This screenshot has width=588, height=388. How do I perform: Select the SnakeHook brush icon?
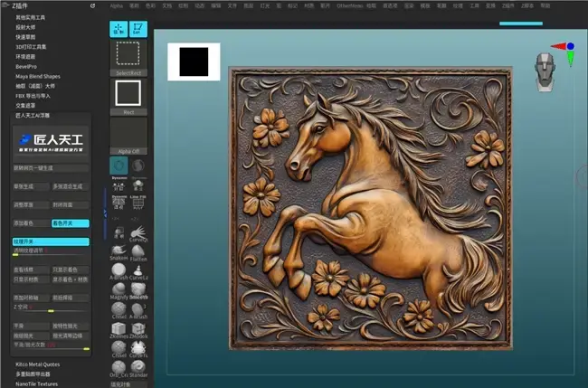point(119,251)
